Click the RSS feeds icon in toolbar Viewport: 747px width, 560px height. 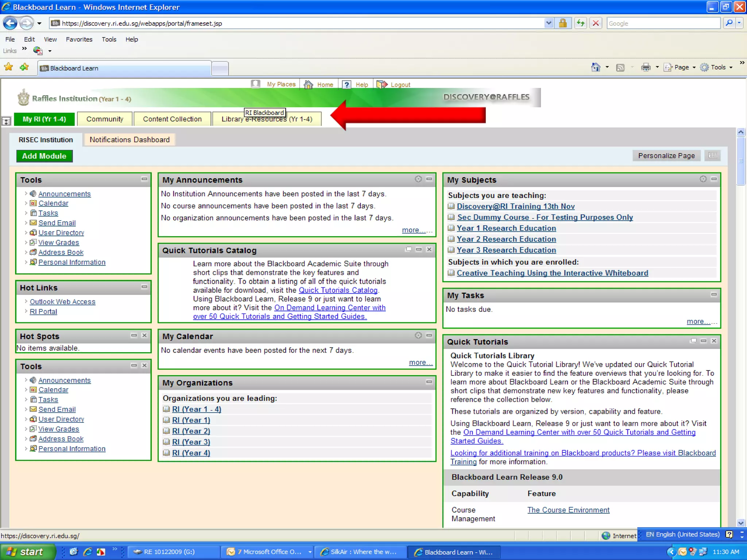(x=620, y=67)
